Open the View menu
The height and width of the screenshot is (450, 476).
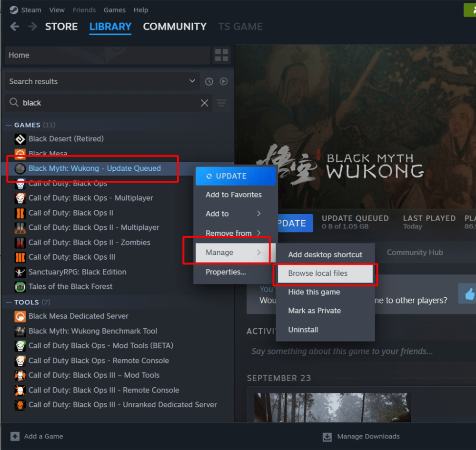[57, 10]
